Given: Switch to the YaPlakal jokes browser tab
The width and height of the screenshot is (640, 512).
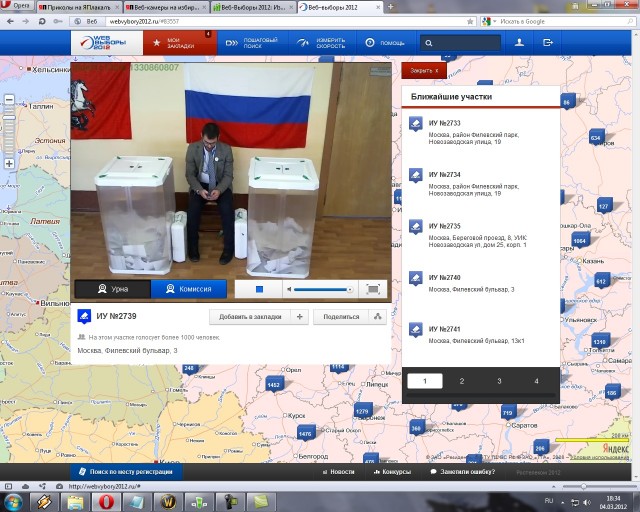Looking at the screenshot, I should point(79,7).
